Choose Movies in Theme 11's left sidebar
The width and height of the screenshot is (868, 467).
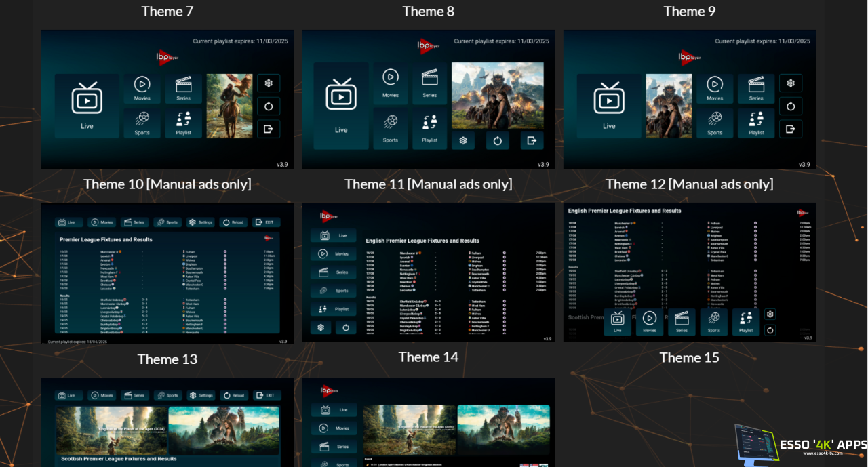pyautogui.click(x=333, y=254)
